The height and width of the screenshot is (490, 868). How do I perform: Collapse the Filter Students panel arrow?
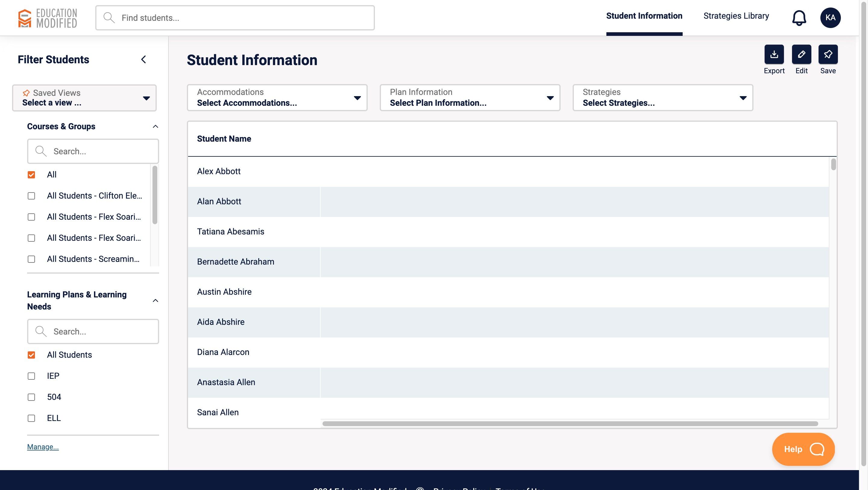click(143, 60)
